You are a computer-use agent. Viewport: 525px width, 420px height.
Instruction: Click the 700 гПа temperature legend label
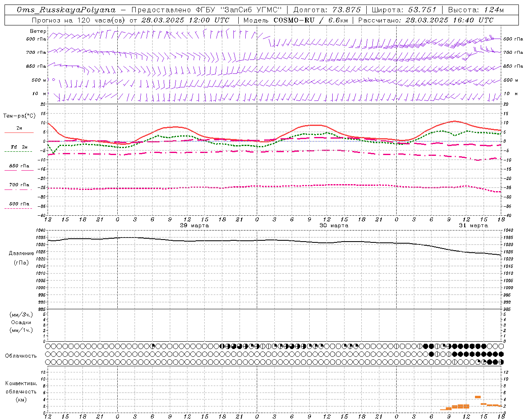(19, 185)
